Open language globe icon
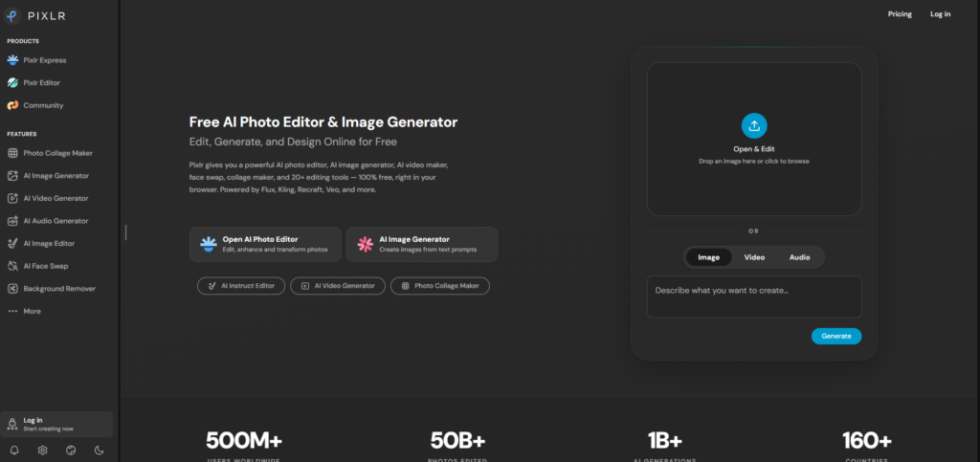 point(71,451)
